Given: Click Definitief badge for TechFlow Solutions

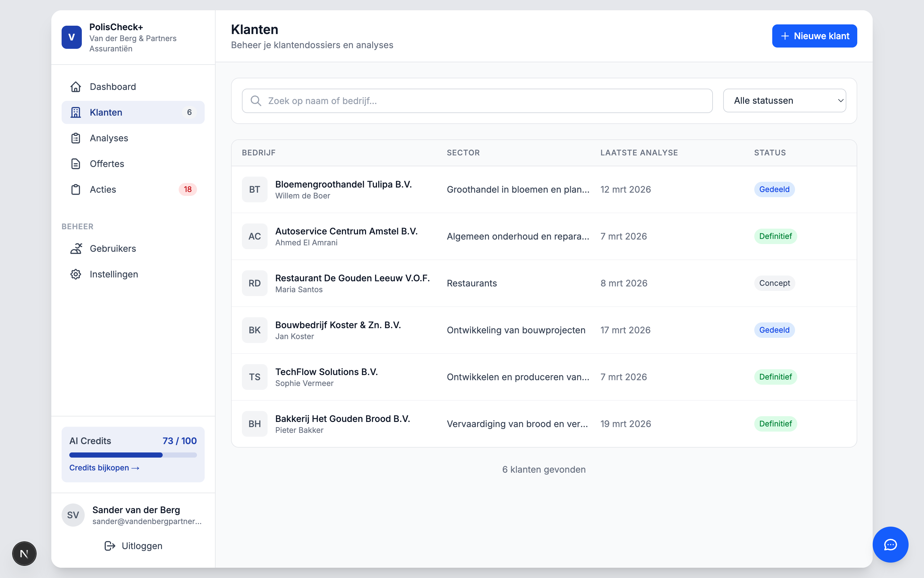Looking at the screenshot, I should 775,377.
